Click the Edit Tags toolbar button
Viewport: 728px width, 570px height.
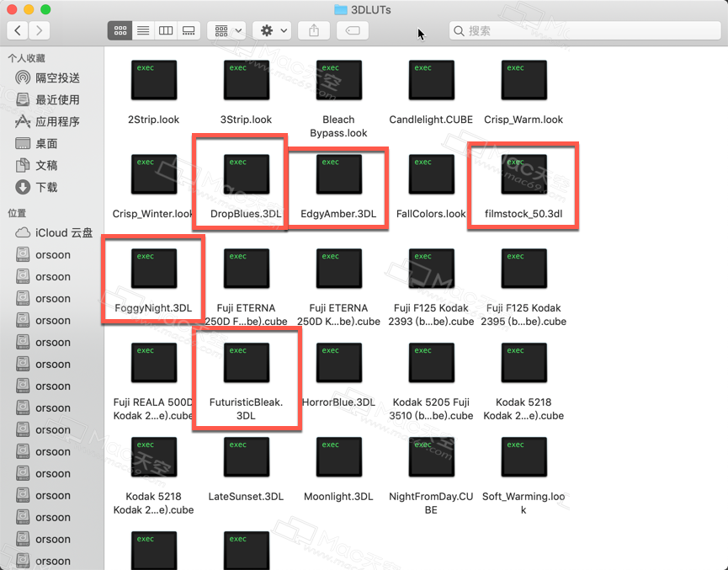coord(353,30)
